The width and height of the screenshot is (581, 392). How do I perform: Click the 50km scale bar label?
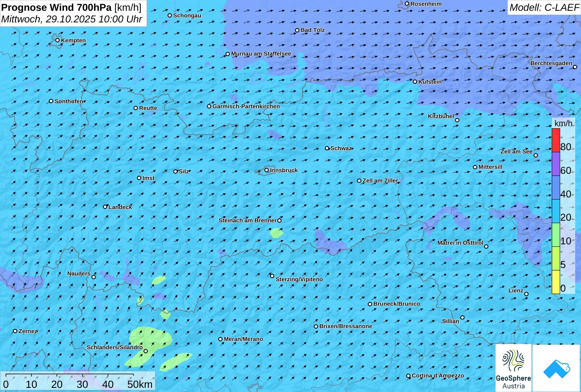(x=140, y=384)
